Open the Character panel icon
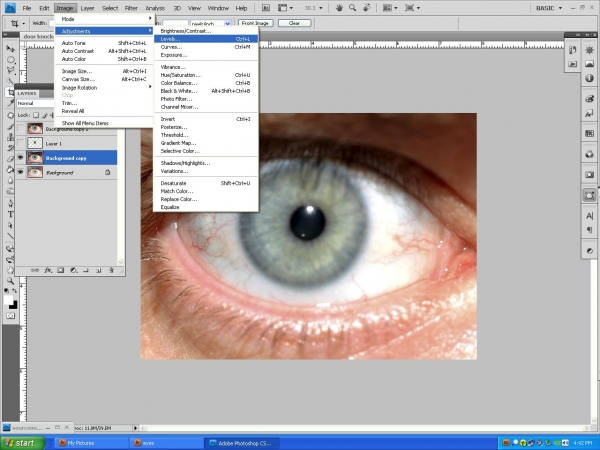Image resolution: width=600 pixels, height=450 pixels. pos(590,216)
